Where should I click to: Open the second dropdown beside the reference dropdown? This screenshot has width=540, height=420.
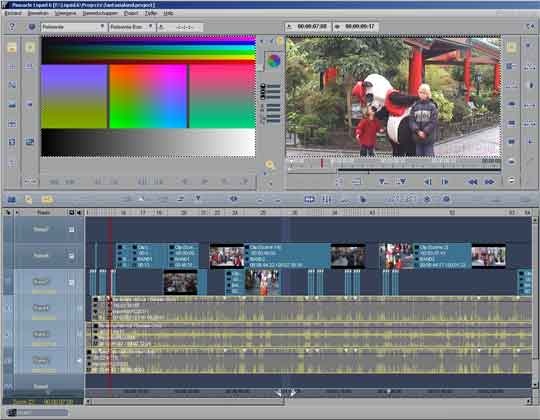(x=132, y=27)
